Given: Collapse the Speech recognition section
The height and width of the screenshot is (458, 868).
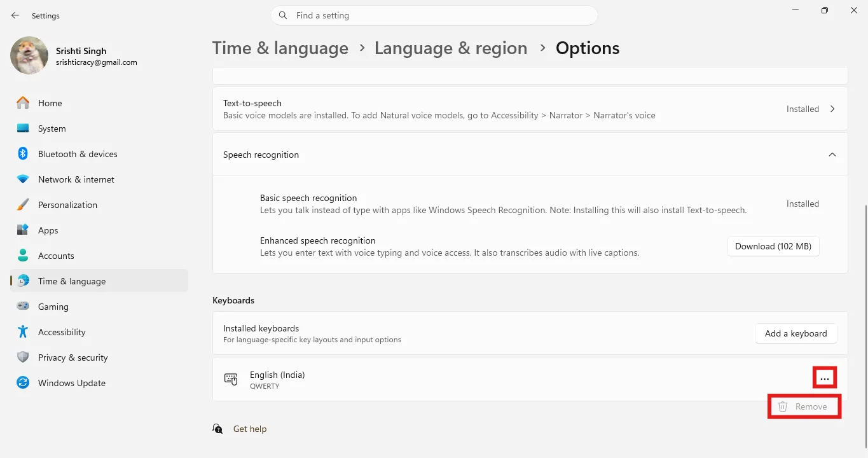Looking at the screenshot, I should [832, 155].
